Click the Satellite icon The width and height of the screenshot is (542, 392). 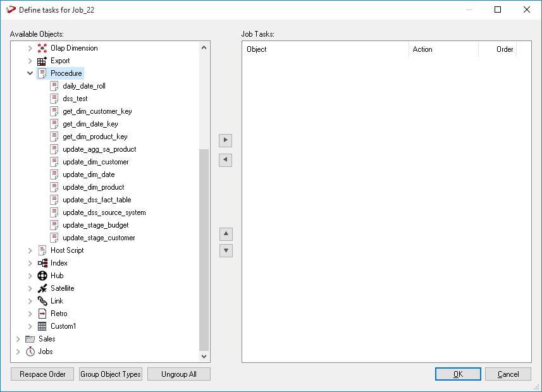[42, 288]
